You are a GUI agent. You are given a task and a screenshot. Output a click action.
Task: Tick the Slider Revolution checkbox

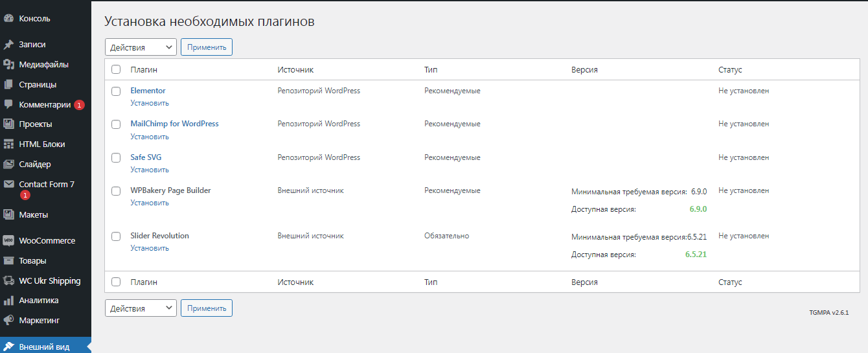pyautogui.click(x=116, y=236)
